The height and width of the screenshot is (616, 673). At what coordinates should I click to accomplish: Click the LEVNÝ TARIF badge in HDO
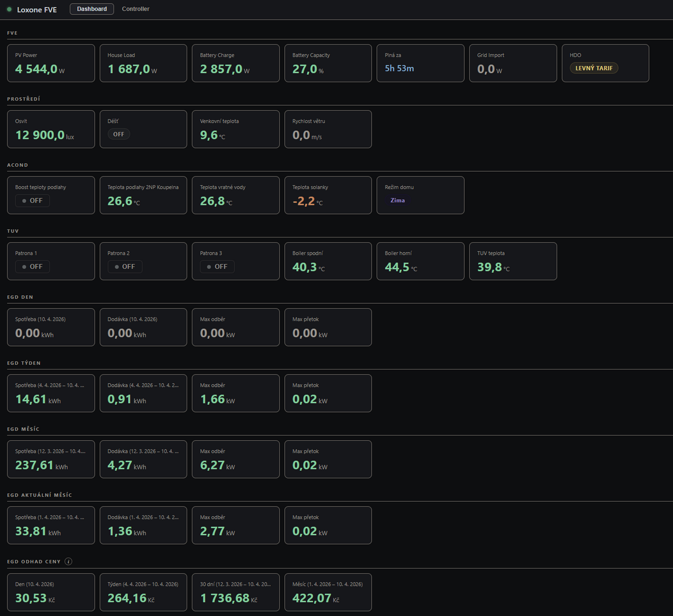(x=594, y=68)
